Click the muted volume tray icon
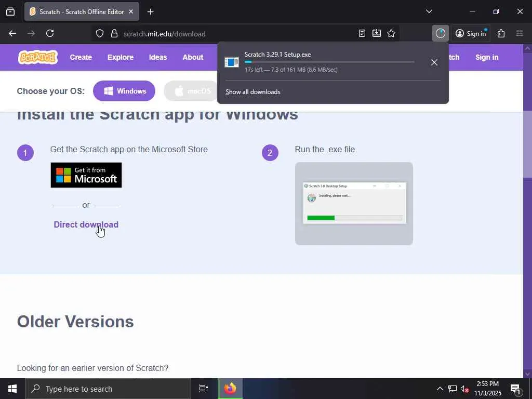Image resolution: width=532 pixels, height=399 pixels. pos(464,389)
